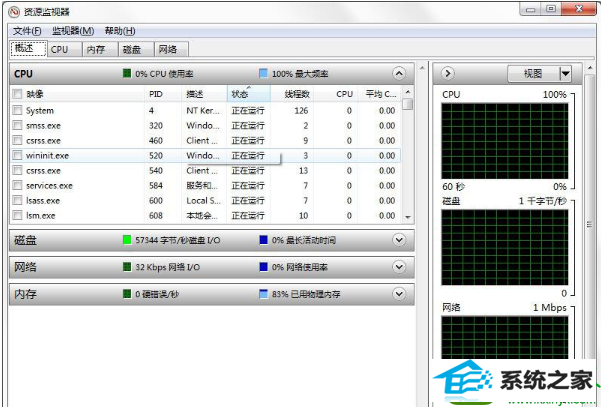Collapse the graph pane with arrow button
The height and width of the screenshot is (407, 601).
pyautogui.click(x=448, y=73)
